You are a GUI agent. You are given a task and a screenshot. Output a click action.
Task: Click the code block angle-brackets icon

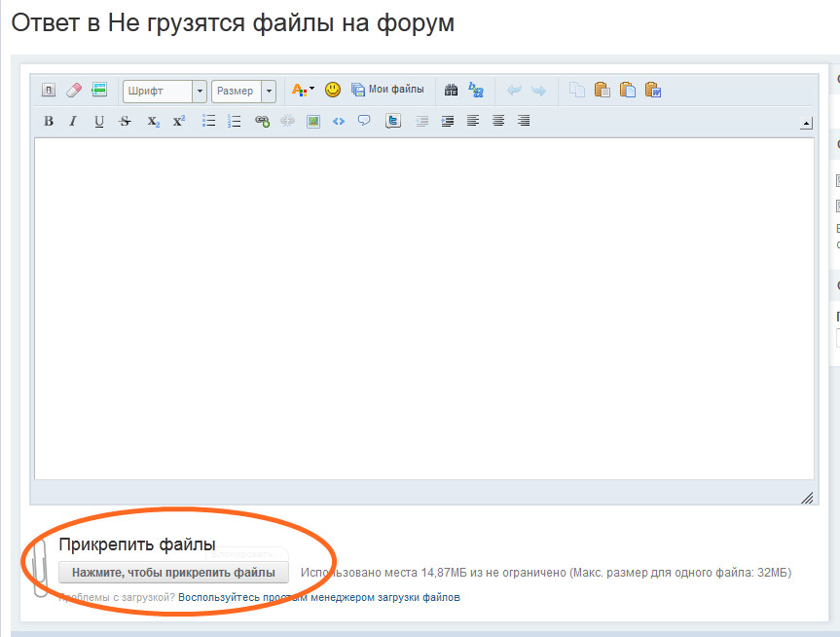click(x=339, y=121)
